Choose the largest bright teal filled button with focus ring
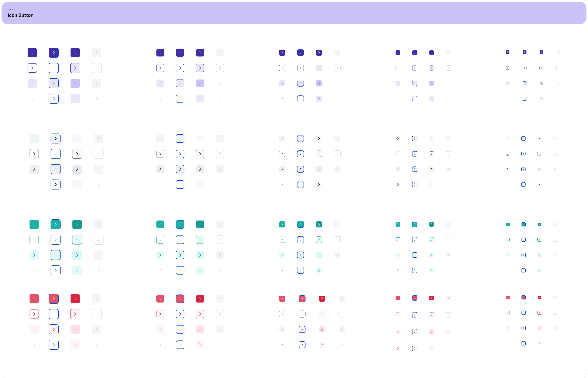The width and height of the screenshot is (588, 378). 55,224
